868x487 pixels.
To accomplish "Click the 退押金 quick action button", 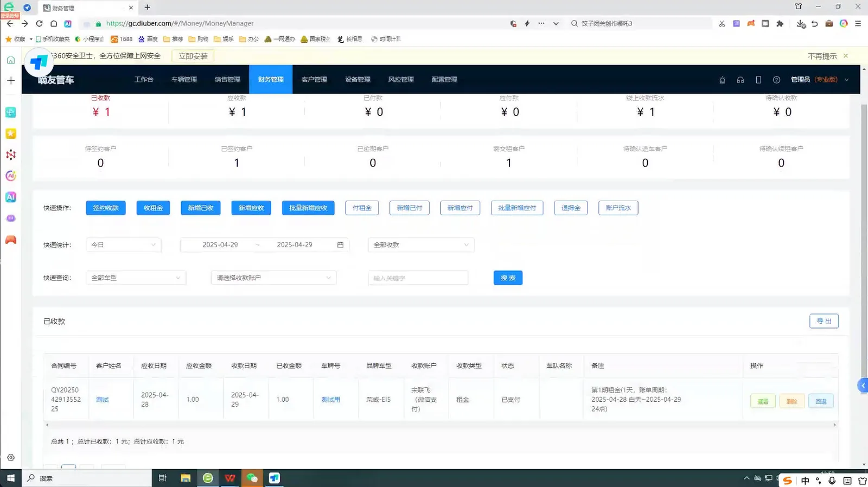I will (x=571, y=208).
